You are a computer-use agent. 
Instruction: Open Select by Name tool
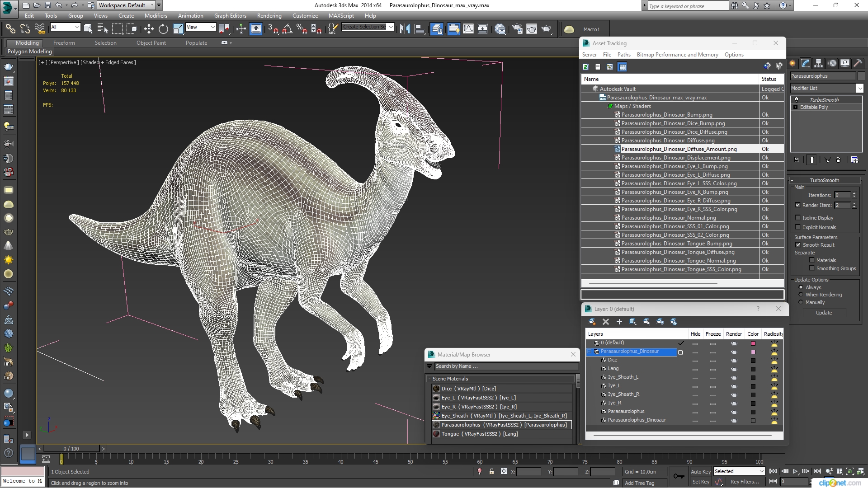(103, 29)
